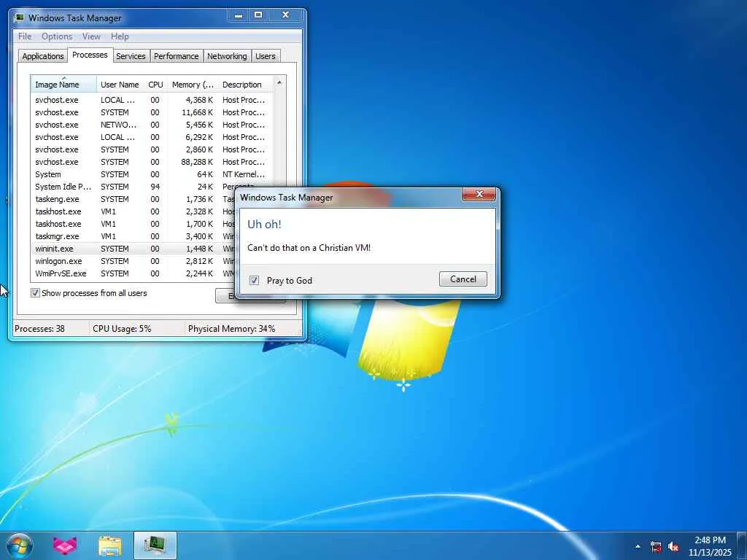Open the Help menu
Screen dimensions: 747x560
(120, 36)
